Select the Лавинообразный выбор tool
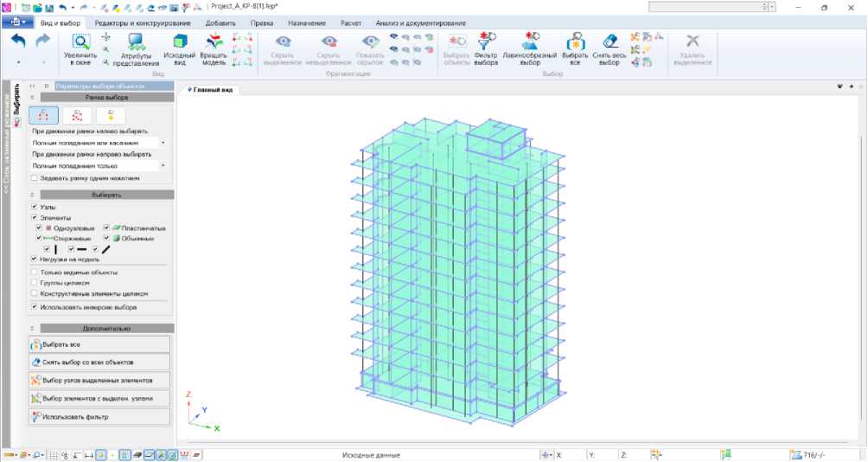This screenshot has width=868, height=462. click(529, 45)
